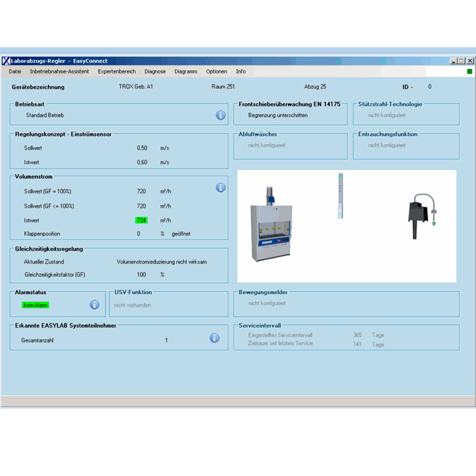Open the Optionen menu
The width and height of the screenshot is (476, 476).
217,71
